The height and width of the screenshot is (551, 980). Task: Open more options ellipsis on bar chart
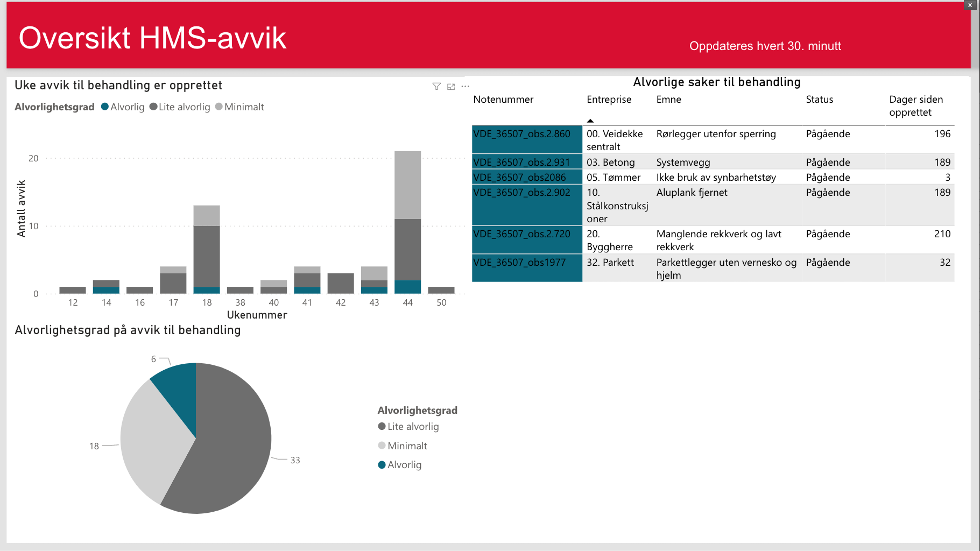tap(466, 86)
